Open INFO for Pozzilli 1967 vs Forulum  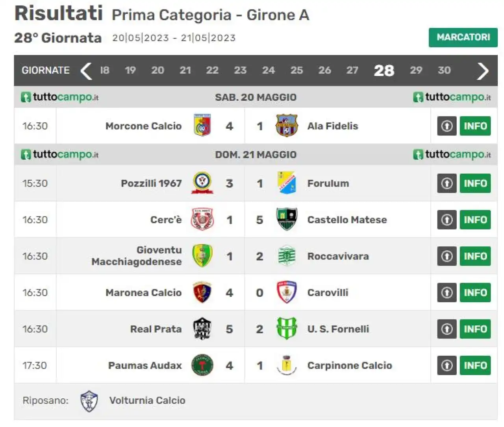pyautogui.click(x=475, y=183)
